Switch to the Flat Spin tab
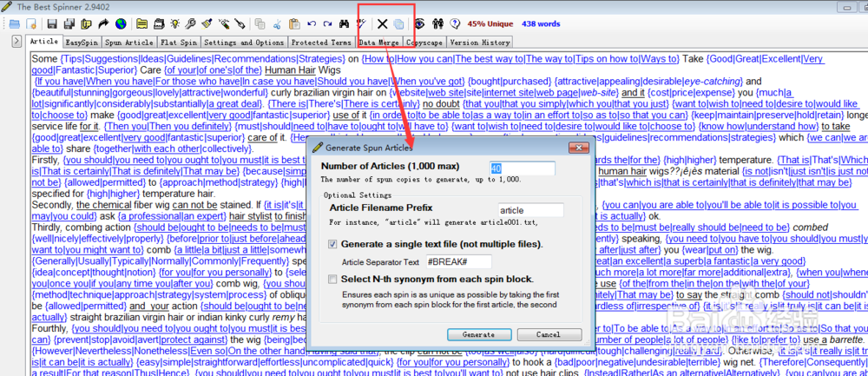Viewport: 868px width, 376px height. tap(179, 42)
